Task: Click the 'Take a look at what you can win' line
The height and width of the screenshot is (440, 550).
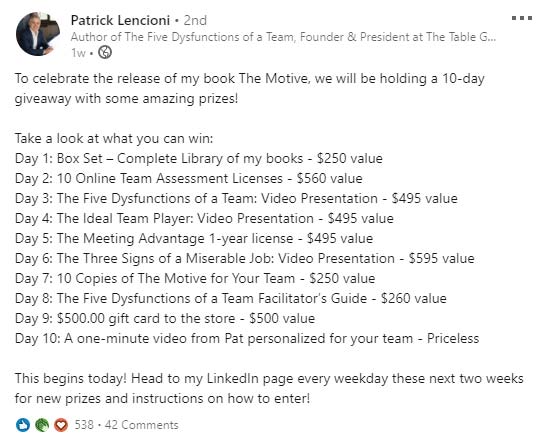Action: [x=114, y=139]
